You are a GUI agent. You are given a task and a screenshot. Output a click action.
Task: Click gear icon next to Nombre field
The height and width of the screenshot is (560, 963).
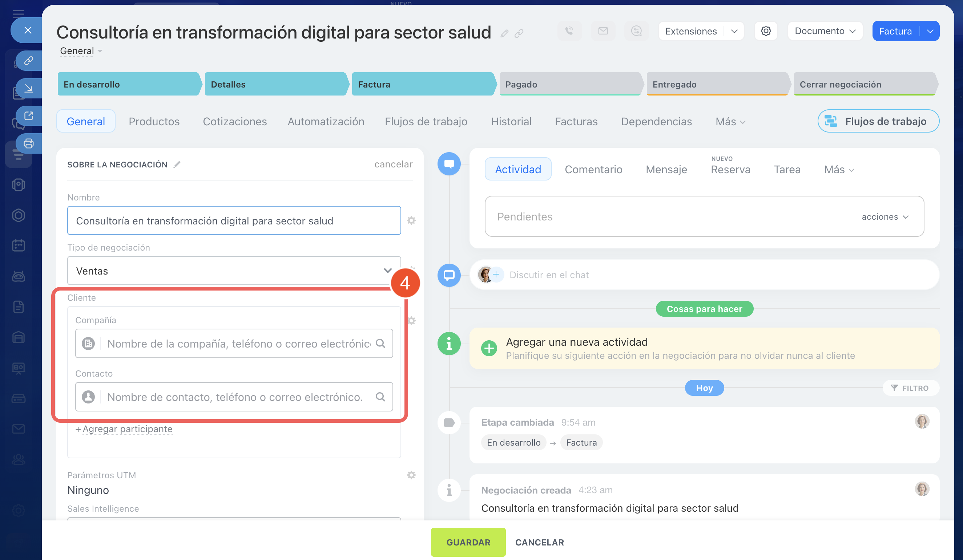[411, 220]
